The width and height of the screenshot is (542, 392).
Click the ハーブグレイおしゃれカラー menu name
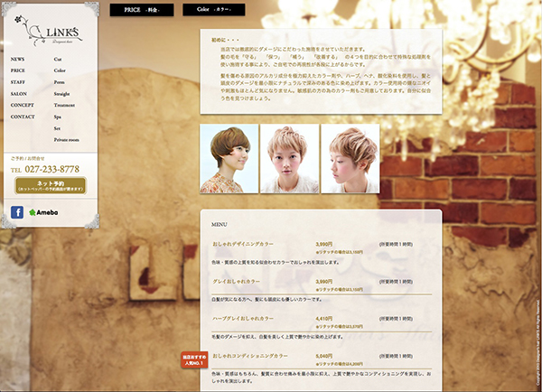(x=243, y=318)
